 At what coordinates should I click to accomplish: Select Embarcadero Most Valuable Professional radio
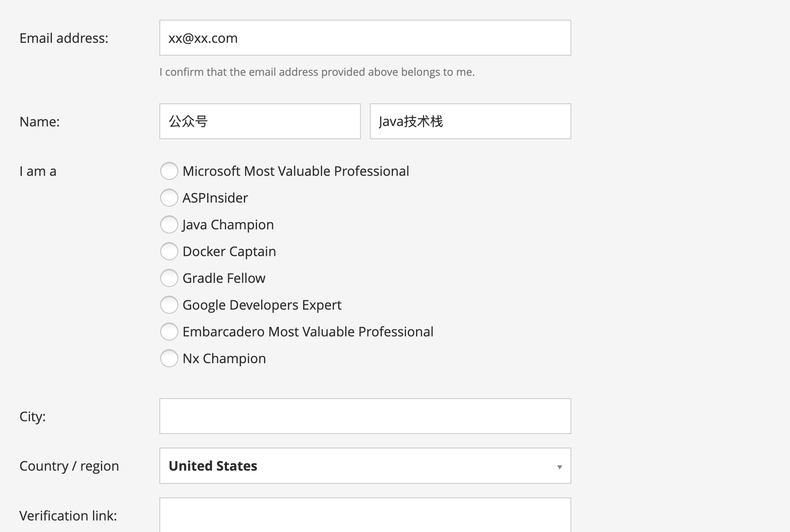coord(169,331)
